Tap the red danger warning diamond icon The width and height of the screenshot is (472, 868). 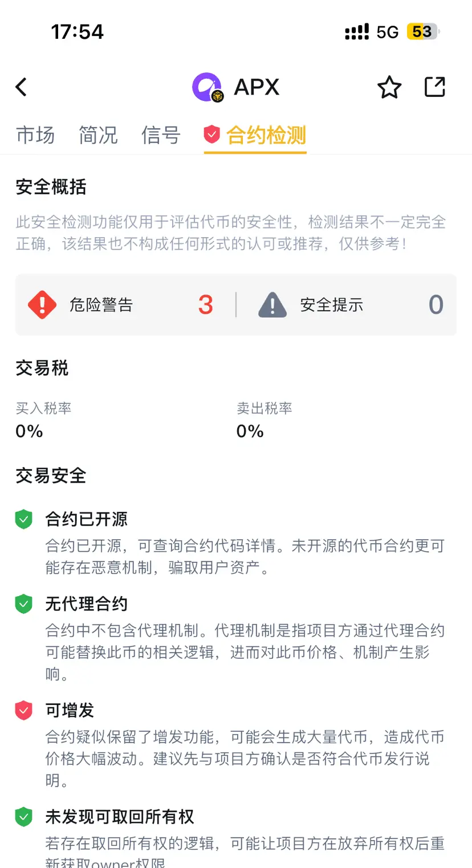pos(42,305)
